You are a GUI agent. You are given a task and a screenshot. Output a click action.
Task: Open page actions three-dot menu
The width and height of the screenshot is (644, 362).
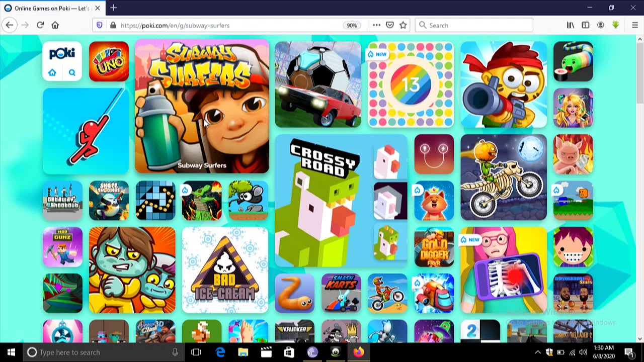376,25
